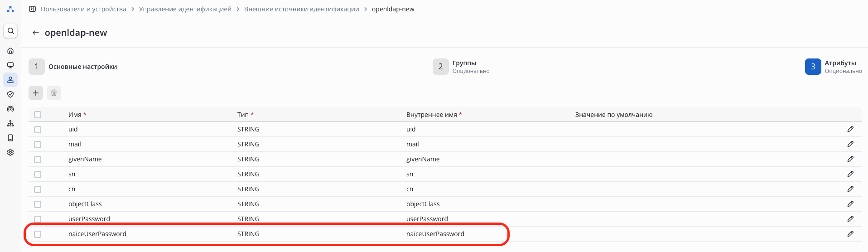Click the objectClass attribute name cell
Viewport: 868px width, 252px height.
pos(85,204)
